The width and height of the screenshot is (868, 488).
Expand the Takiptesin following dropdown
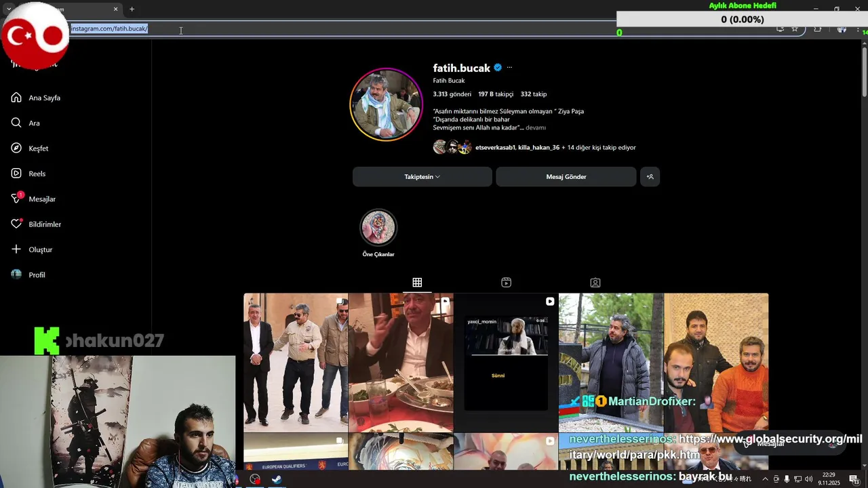pyautogui.click(x=422, y=177)
